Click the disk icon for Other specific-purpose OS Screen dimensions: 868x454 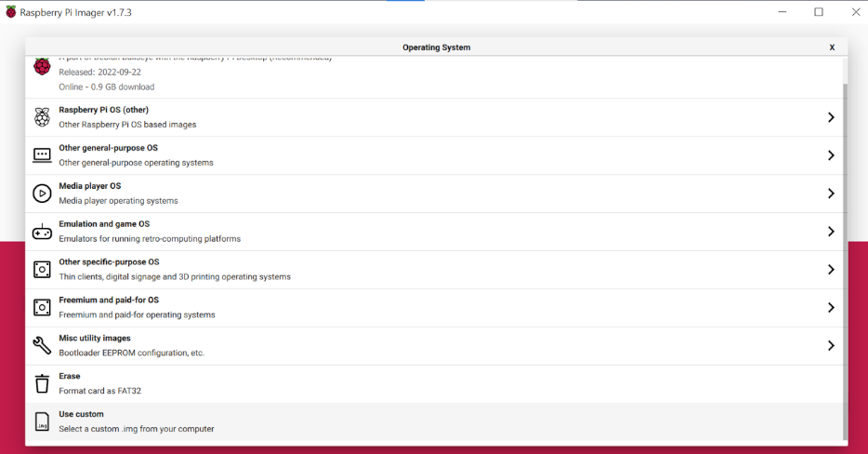[42, 270]
